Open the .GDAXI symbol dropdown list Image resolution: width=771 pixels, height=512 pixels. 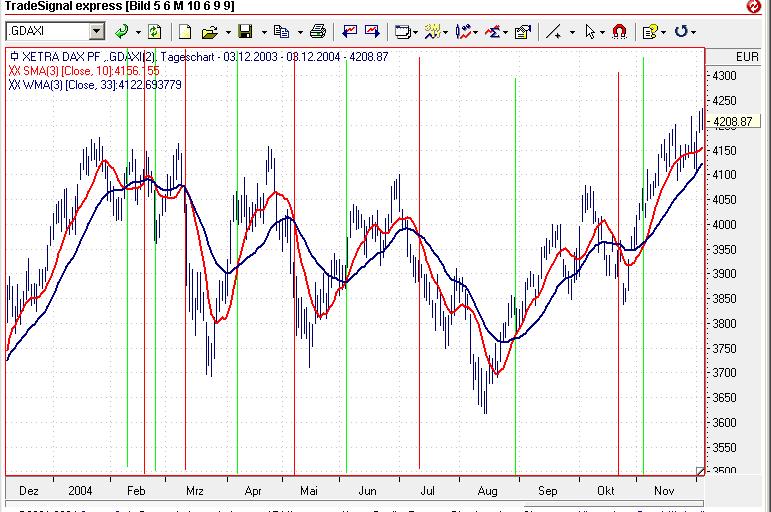pyautogui.click(x=96, y=32)
